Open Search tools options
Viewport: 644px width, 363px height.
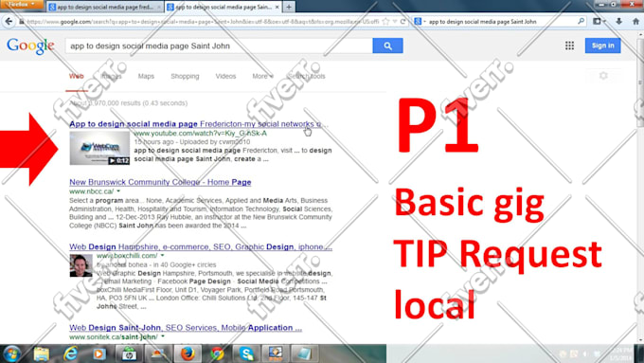coord(307,76)
